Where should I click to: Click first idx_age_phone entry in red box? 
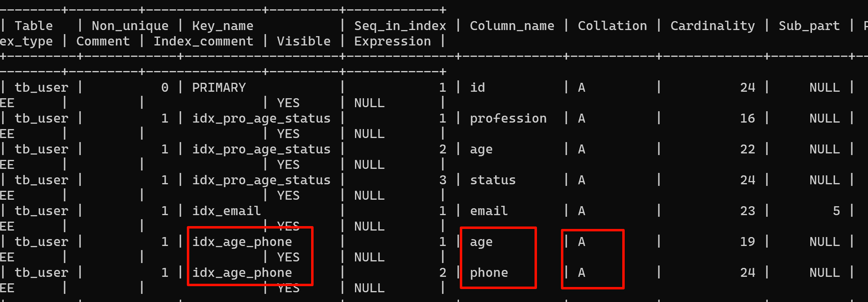(242, 242)
